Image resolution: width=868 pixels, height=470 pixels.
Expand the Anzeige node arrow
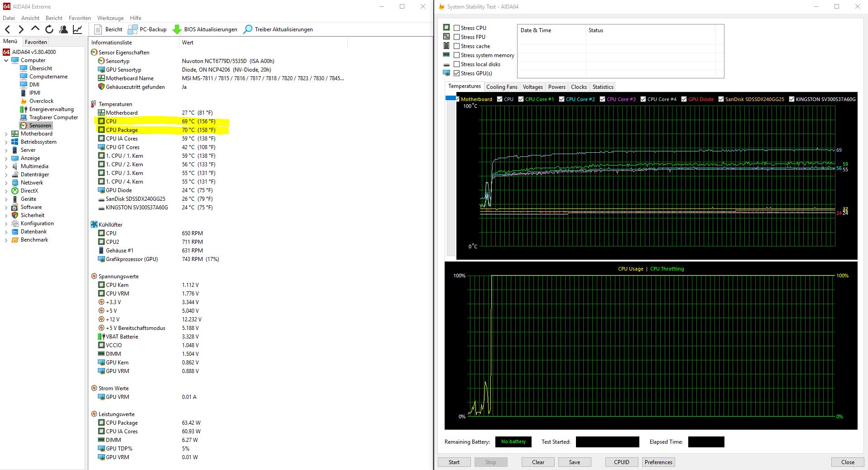[6, 158]
